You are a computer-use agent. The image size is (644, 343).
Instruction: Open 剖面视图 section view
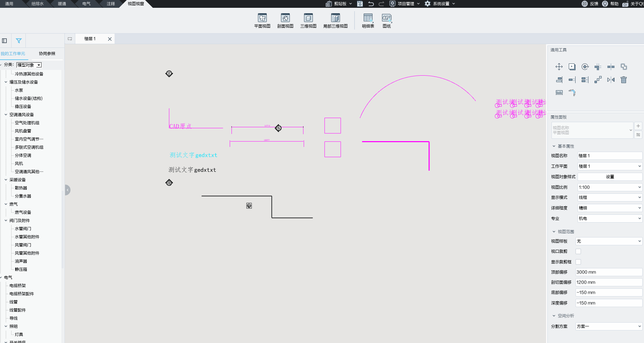coord(285,21)
